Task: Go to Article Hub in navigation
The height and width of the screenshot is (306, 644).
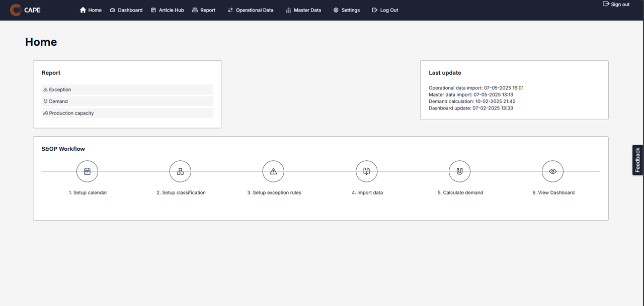Action: tap(168, 10)
